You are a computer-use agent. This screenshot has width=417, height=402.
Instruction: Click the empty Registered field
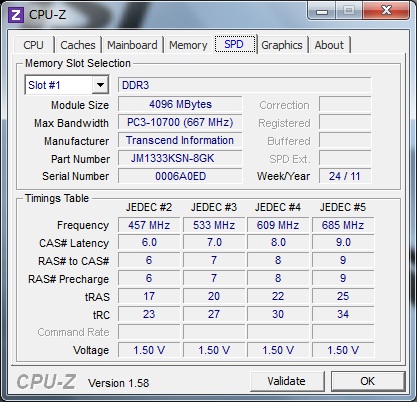coord(345,122)
